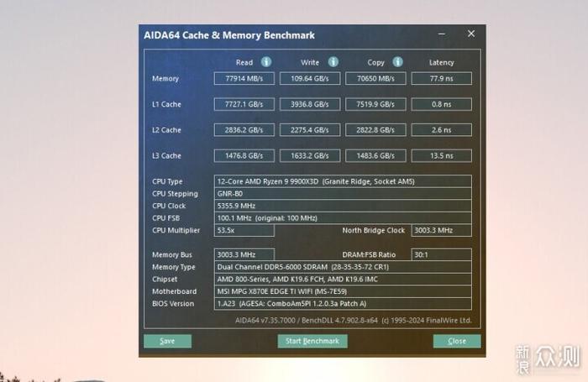
Task: Select Memory copy value 70650 MB/s
Action: coord(375,79)
